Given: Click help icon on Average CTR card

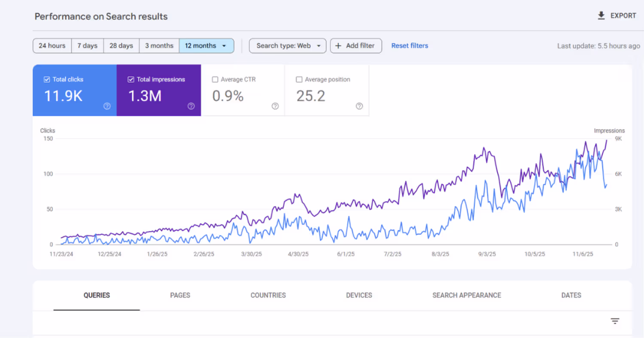Looking at the screenshot, I should click(x=275, y=106).
